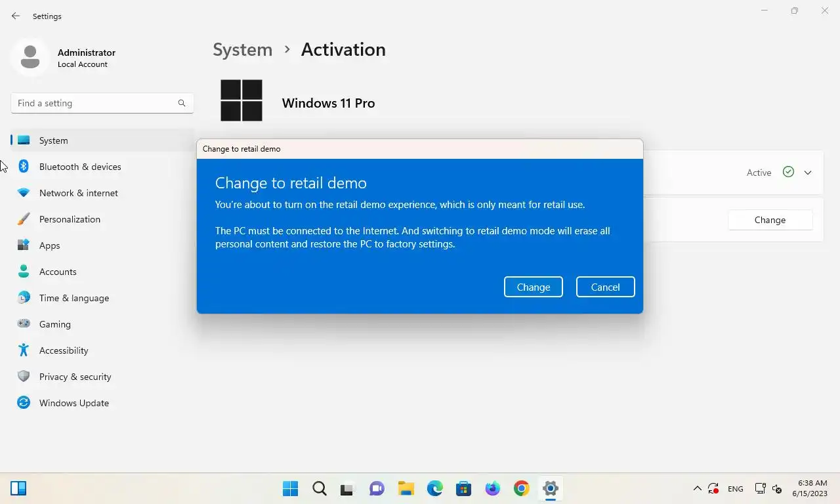Open Apps settings
840x504 pixels.
click(102, 245)
